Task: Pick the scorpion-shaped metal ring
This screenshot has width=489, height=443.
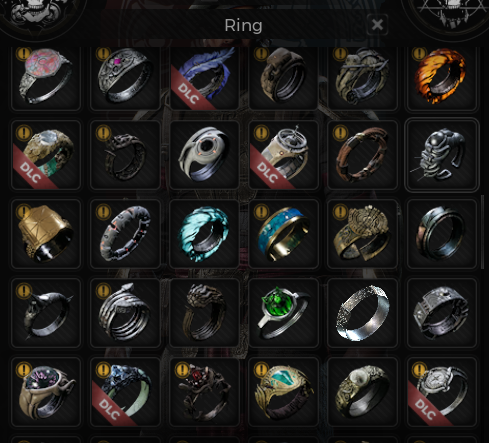Action: (441, 155)
